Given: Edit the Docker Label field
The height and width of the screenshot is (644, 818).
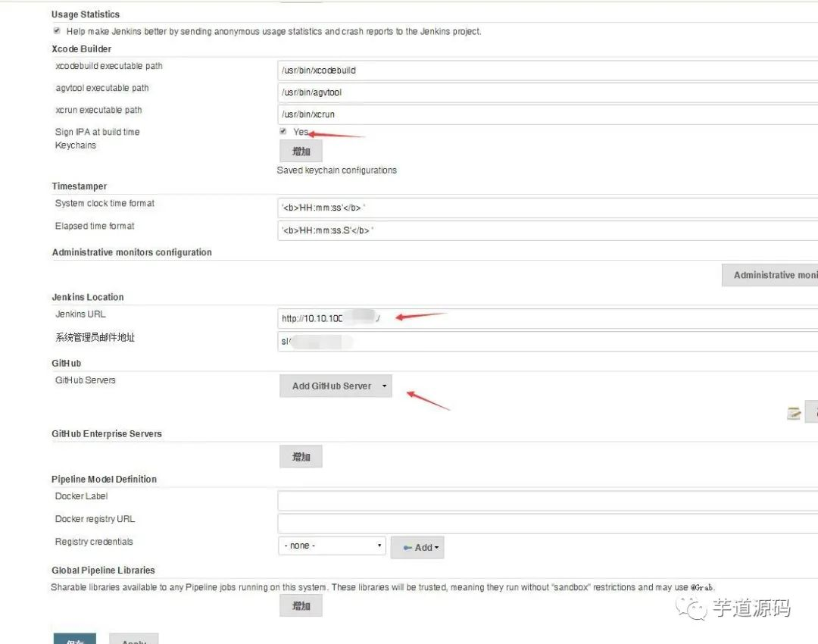Looking at the screenshot, I should point(548,501).
